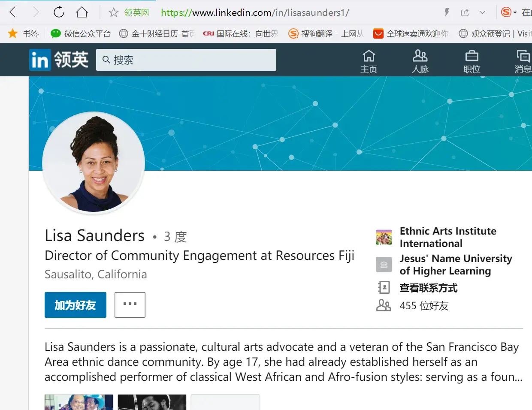
Task: Go to browser home page icon
Action: coord(82,12)
